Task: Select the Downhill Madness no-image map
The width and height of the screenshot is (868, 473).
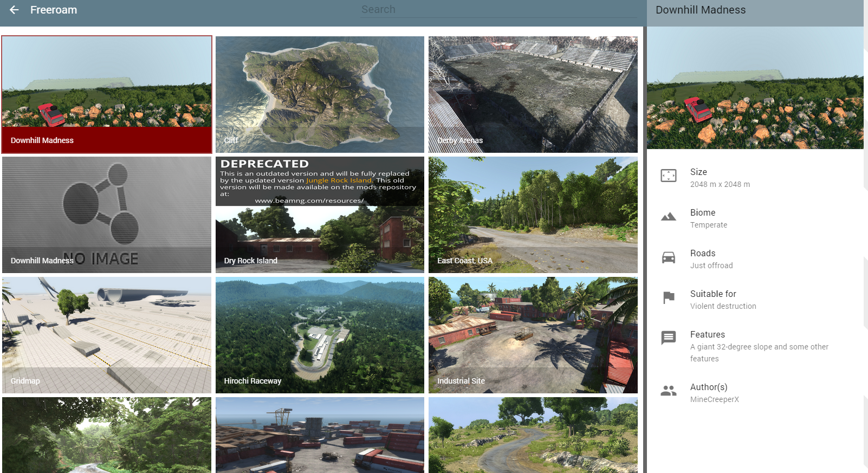Action: pos(107,215)
